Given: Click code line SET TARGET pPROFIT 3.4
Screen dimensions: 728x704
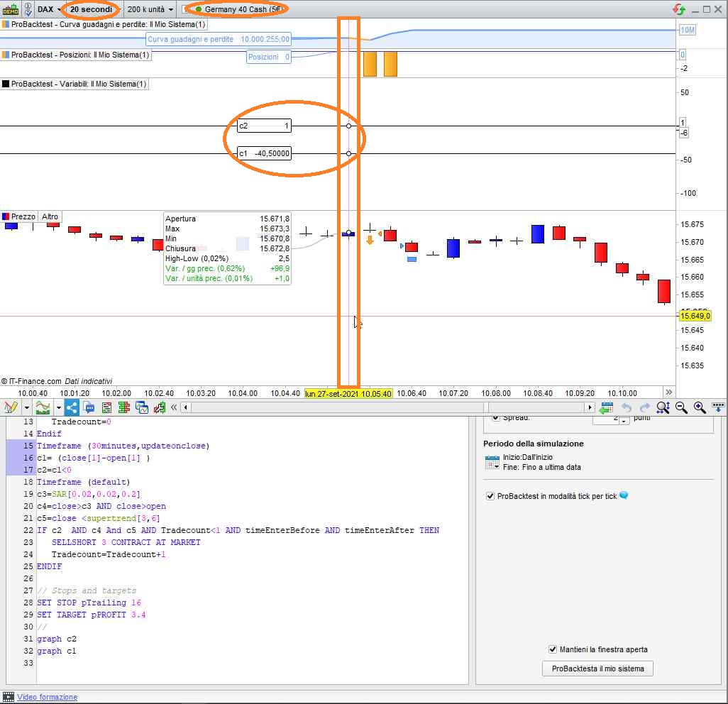Looking at the screenshot, I should 91,615.
